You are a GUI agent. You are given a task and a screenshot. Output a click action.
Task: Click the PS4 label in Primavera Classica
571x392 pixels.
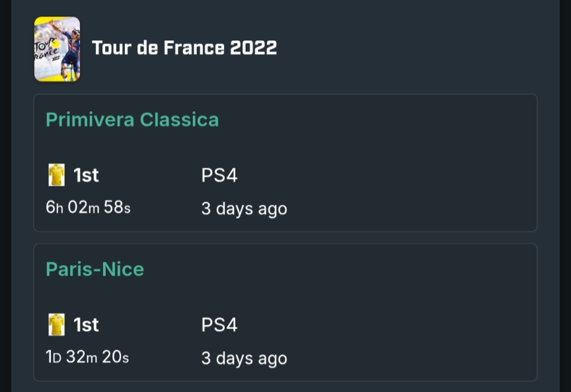(219, 175)
